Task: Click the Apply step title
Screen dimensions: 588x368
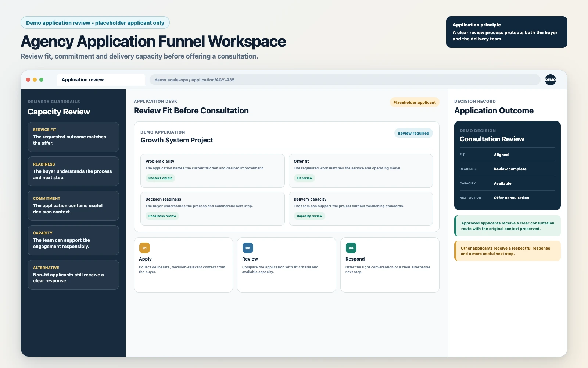Action: pyautogui.click(x=145, y=259)
